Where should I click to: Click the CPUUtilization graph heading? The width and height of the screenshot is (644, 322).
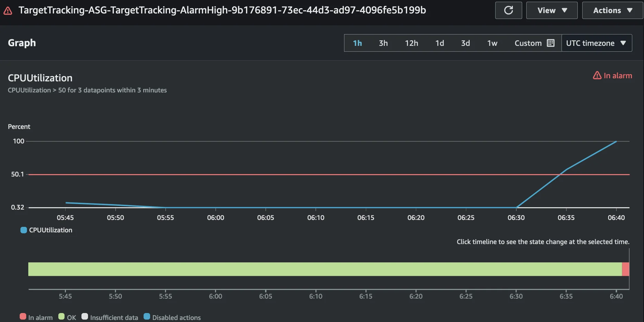click(x=40, y=78)
